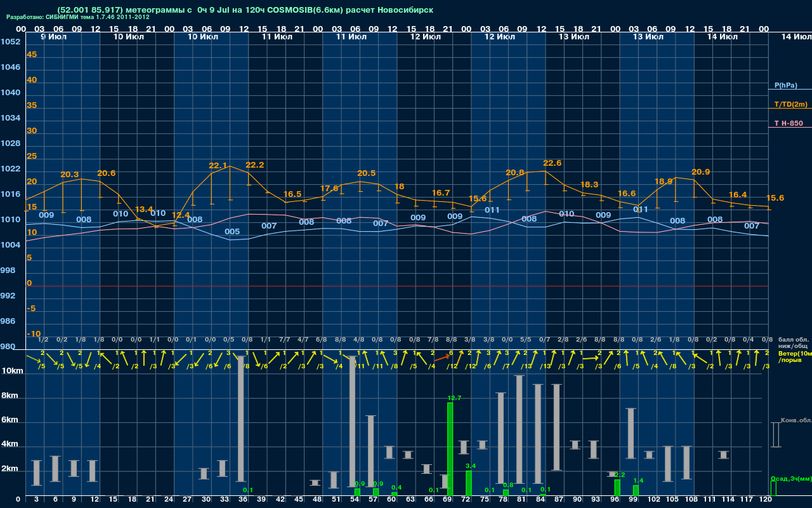The width and height of the screenshot is (812, 508).
Task: Click the 'Ветер(10м)' wind legend label
Action: (x=794, y=353)
